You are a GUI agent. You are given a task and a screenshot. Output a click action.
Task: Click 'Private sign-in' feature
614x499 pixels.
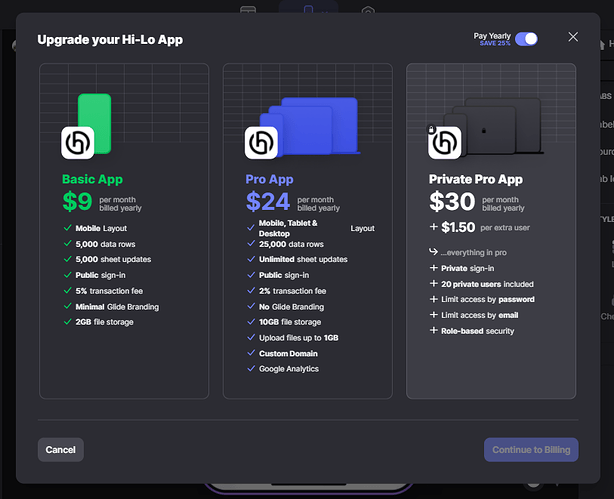tap(468, 268)
